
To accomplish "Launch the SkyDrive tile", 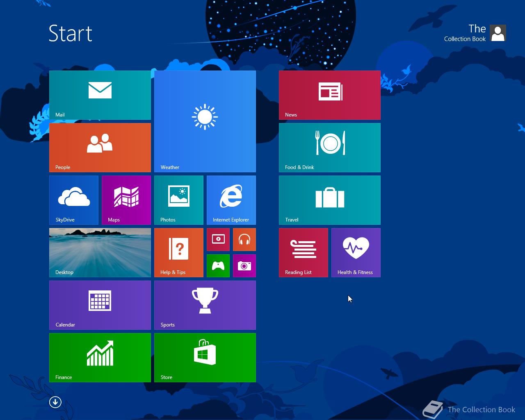I will pyautogui.click(x=74, y=200).
